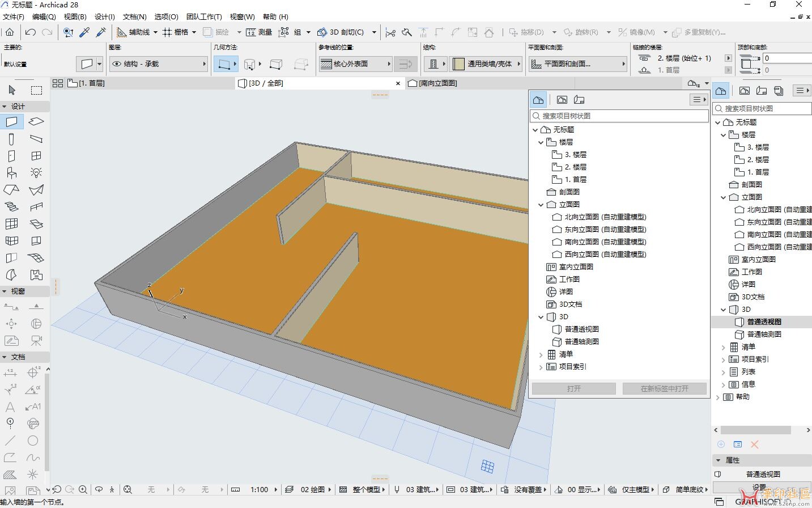812x508 pixels.
Task: Click the zoom in magnifier icon
Action: pos(83,489)
